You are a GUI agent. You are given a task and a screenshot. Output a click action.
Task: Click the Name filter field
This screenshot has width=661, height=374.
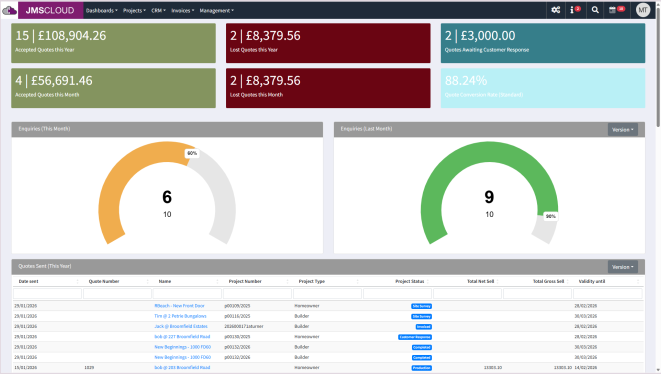187,293
